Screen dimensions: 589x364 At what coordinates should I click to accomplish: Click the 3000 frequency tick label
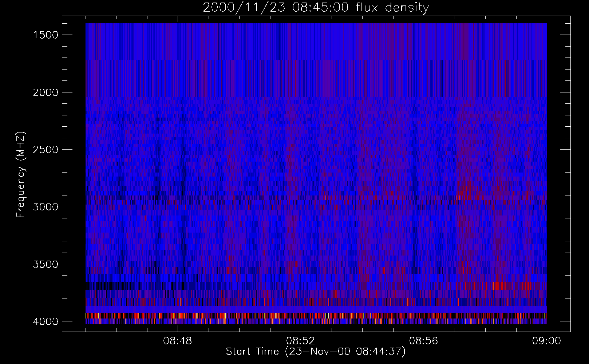point(46,207)
